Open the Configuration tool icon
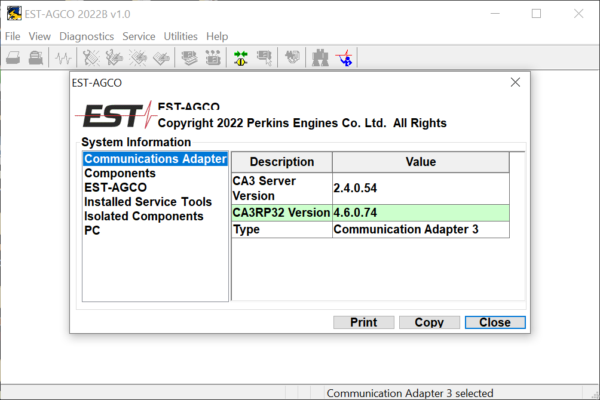Screen dimensions: 600x400 [x=213, y=58]
